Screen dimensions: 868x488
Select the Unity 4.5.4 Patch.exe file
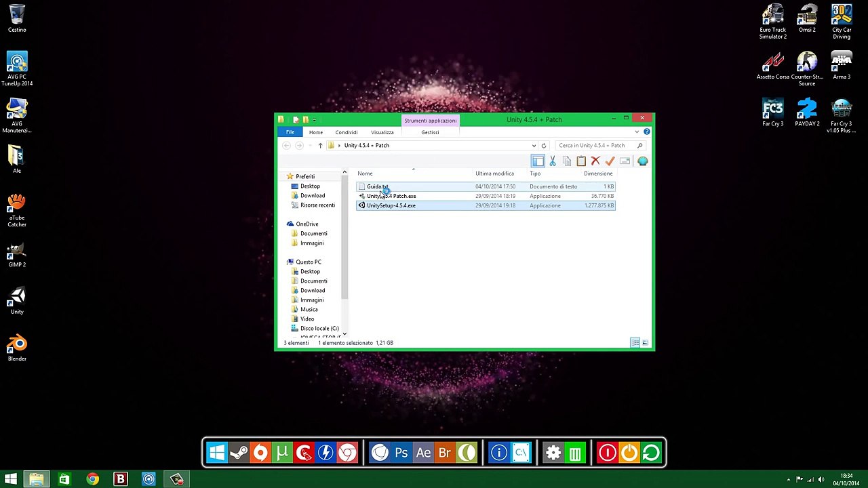[486, 196]
